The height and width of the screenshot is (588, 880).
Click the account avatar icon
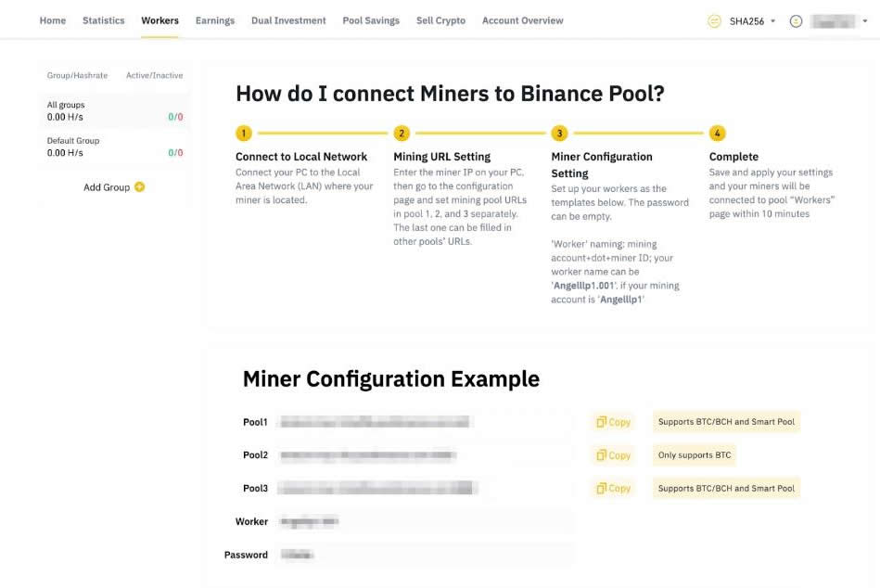(796, 21)
